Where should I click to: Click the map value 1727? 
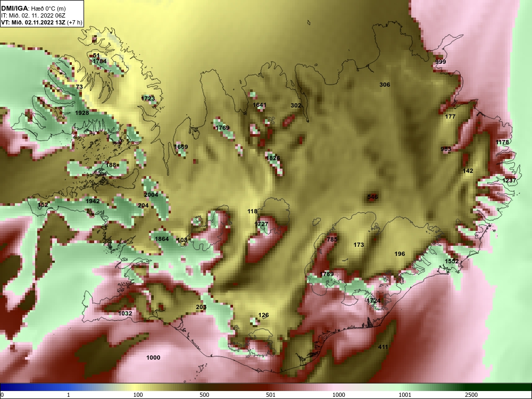[x=261, y=225]
